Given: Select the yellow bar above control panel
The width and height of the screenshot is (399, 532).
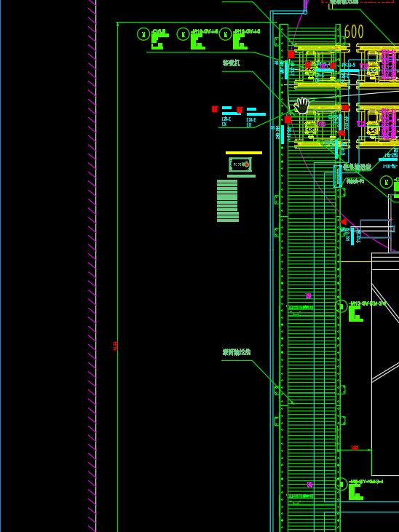Looking at the screenshot, I should (244, 153).
